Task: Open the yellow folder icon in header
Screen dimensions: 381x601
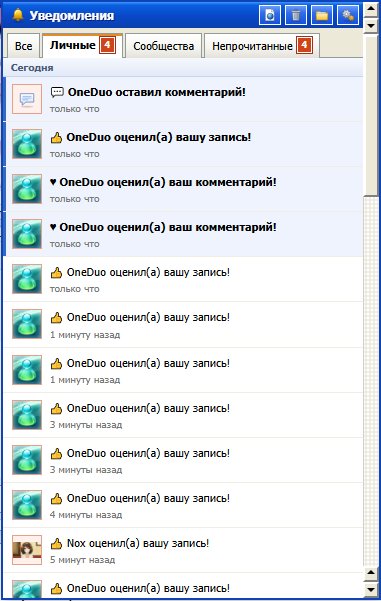Action: [x=322, y=15]
